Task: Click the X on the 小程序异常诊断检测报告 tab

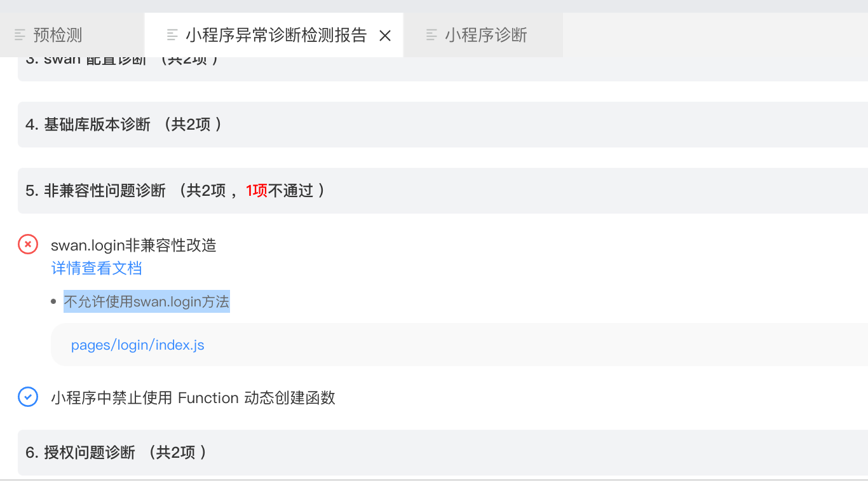Action: (386, 36)
